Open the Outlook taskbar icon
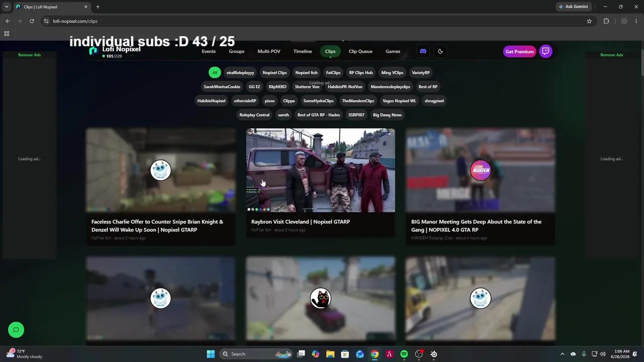This screenshot has width=644, height=362. coord(360,354)
